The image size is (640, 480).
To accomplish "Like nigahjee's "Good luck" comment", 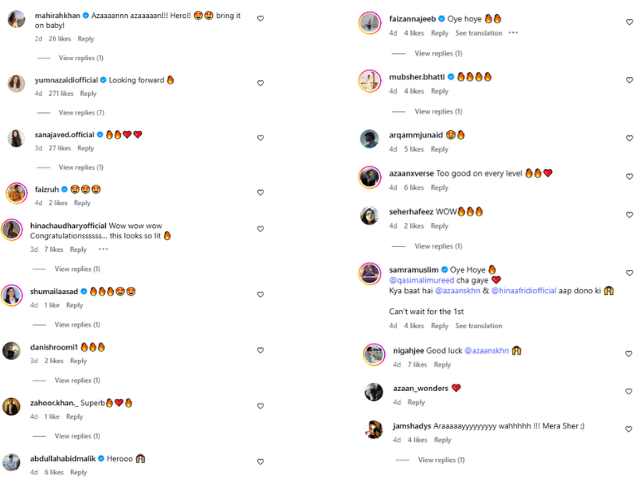I will click(628, 353).
